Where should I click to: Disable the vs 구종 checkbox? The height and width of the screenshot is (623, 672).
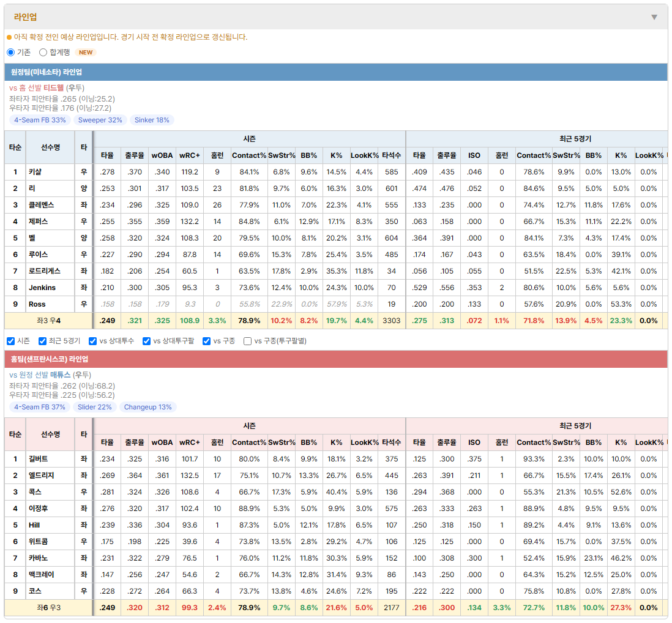207,341
